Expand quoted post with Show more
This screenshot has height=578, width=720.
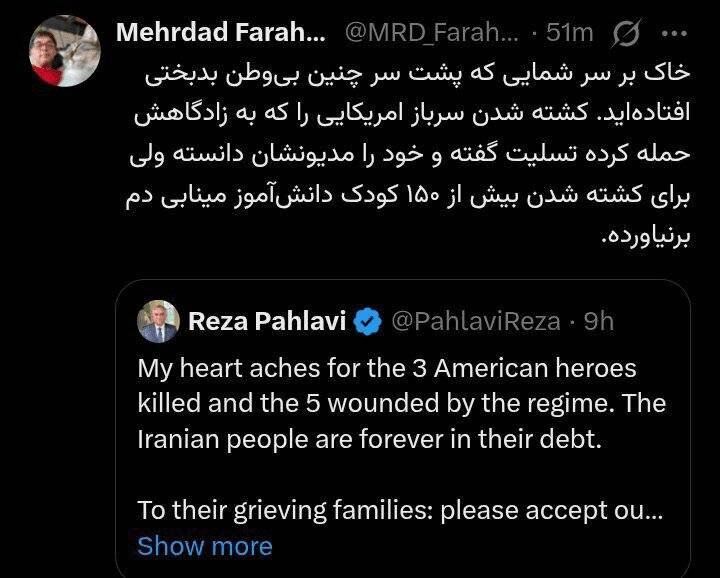click(205, 546)
